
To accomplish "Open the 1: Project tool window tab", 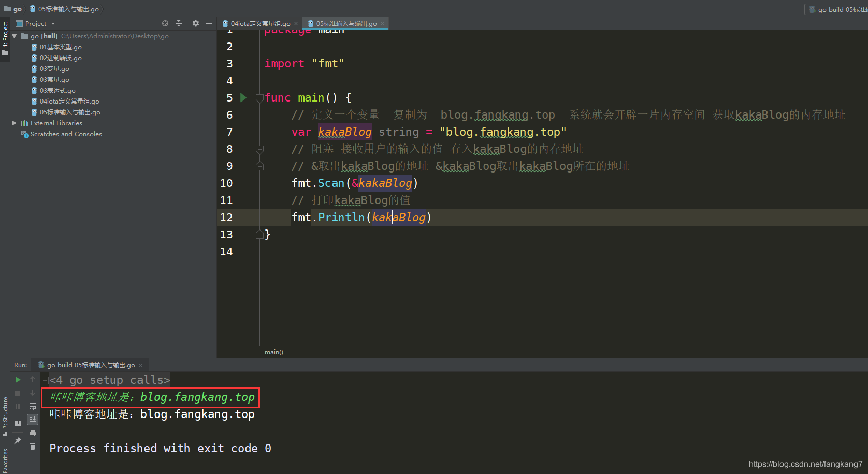I will [5, 39].
